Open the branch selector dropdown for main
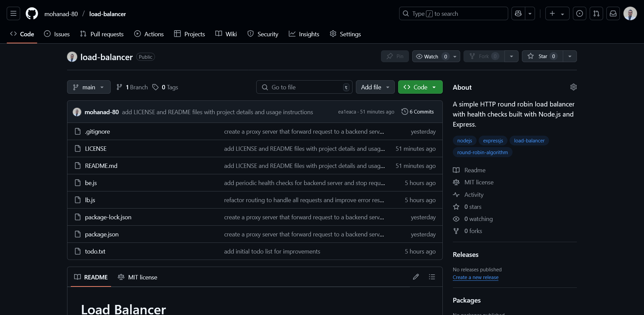Viewport: 644px width, 315px height. point(88,87)
